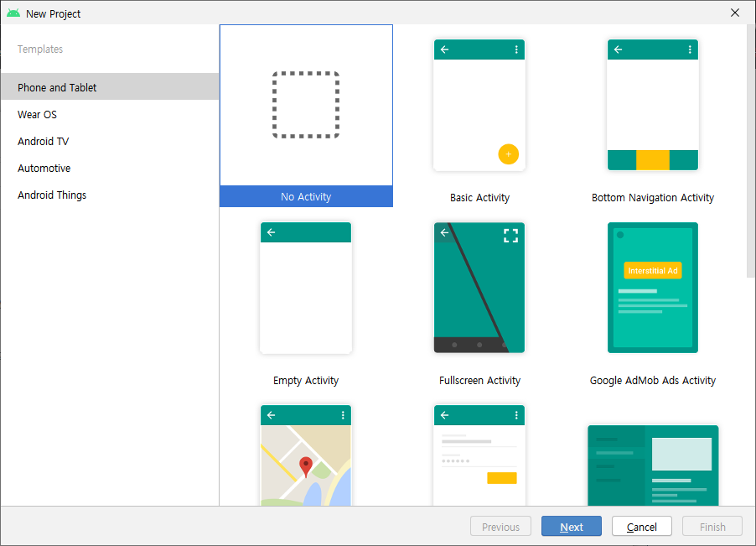Choose the Basic Activity template preview
Viewport: 756px width, 546px height.
tap(479, 105)
